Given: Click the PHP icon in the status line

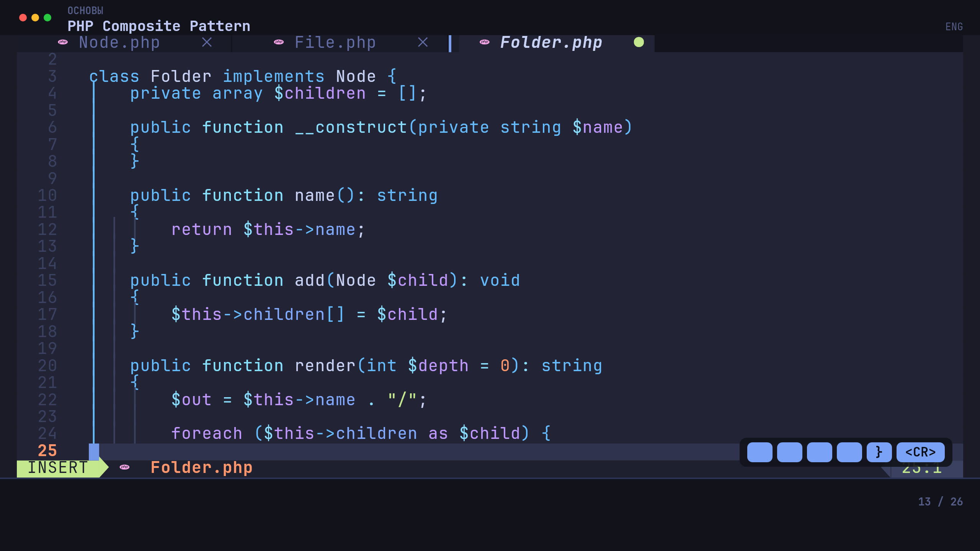Looking at the screenshot, I should click(124, 467).
